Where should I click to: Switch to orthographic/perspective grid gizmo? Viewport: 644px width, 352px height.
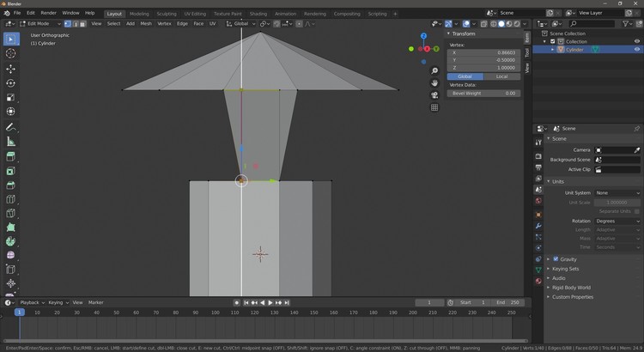tap(434, 107)
